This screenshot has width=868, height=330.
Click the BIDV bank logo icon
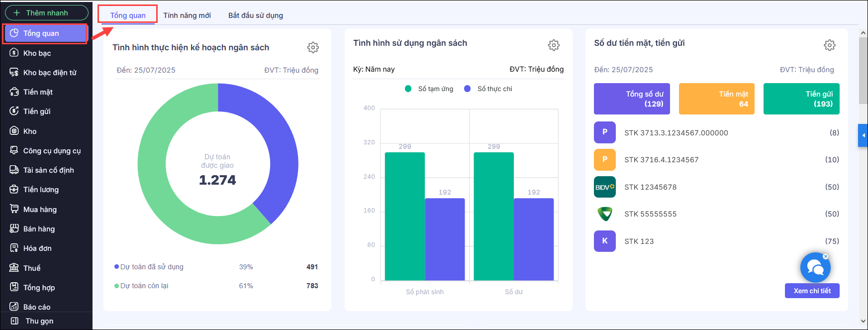(x=605, y=187)
